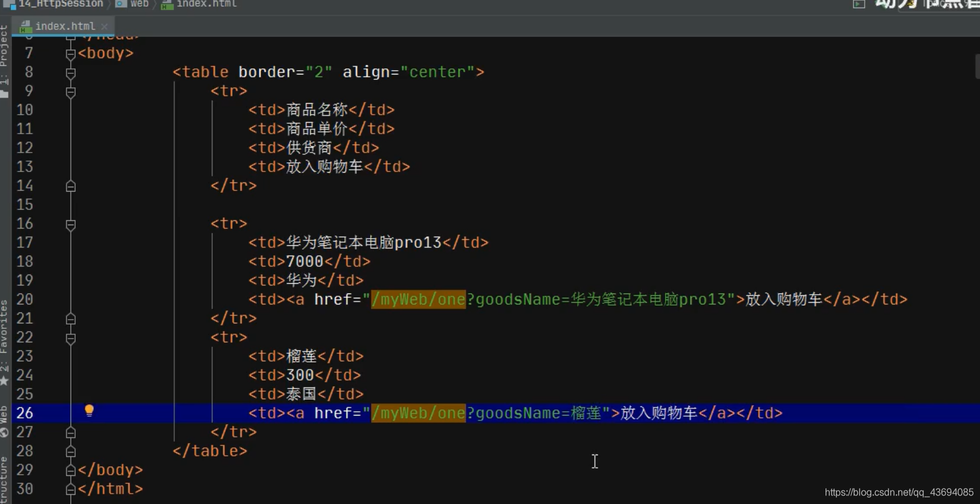Click the web folder breadcrumb
The height and width of the screenshot is (504, 980).
coord(139,4)
